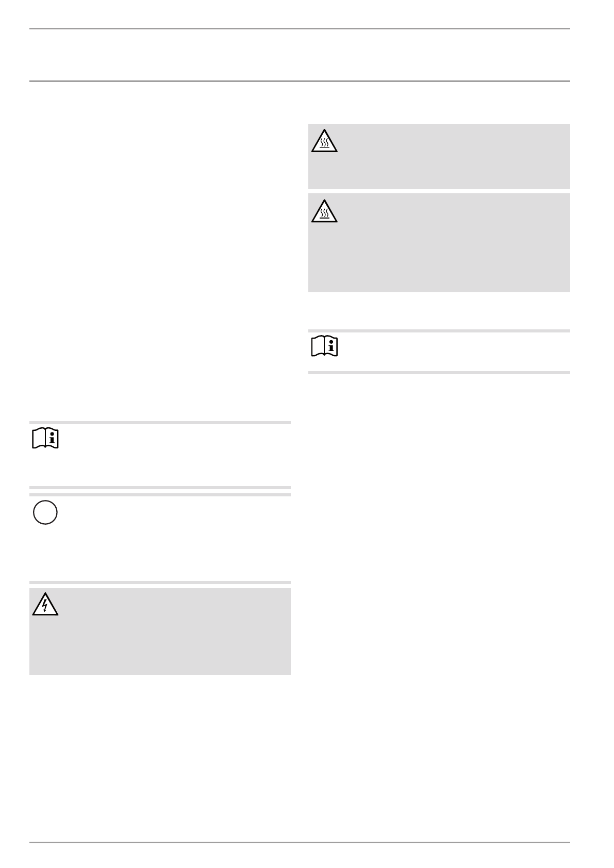Click inside the gray electrical warning box

click(x=160, y=631)
